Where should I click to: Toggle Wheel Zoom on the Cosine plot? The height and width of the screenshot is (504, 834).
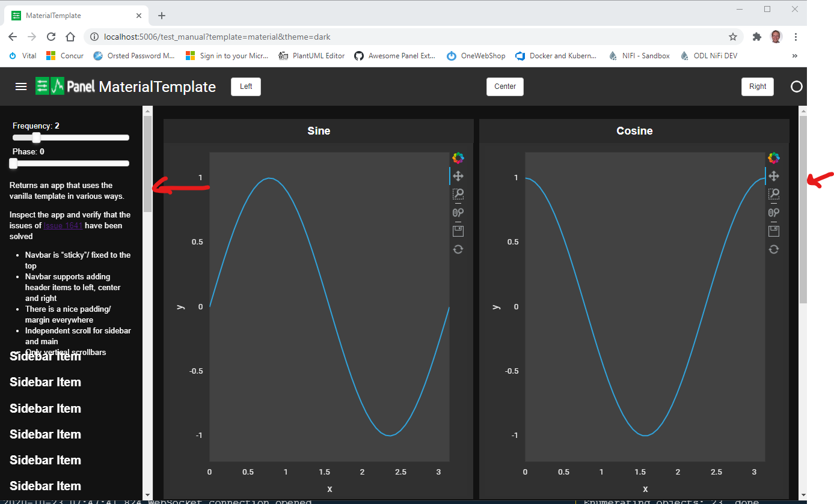click(x=774, y=212)
